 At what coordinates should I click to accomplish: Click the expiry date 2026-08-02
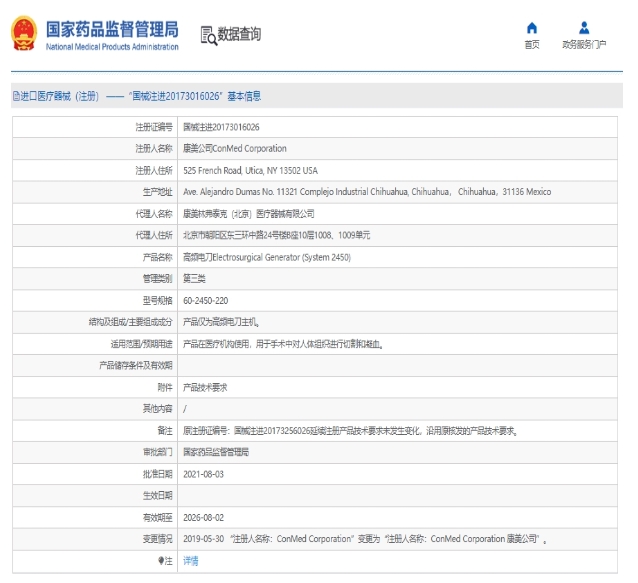tap(204, 517)
